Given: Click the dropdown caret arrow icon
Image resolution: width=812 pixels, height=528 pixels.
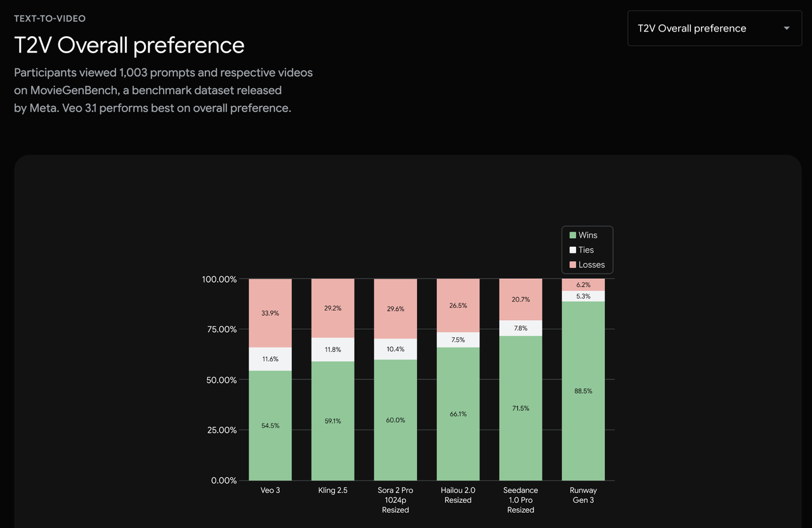Looking at the screenshot, I should pos(787,29).
